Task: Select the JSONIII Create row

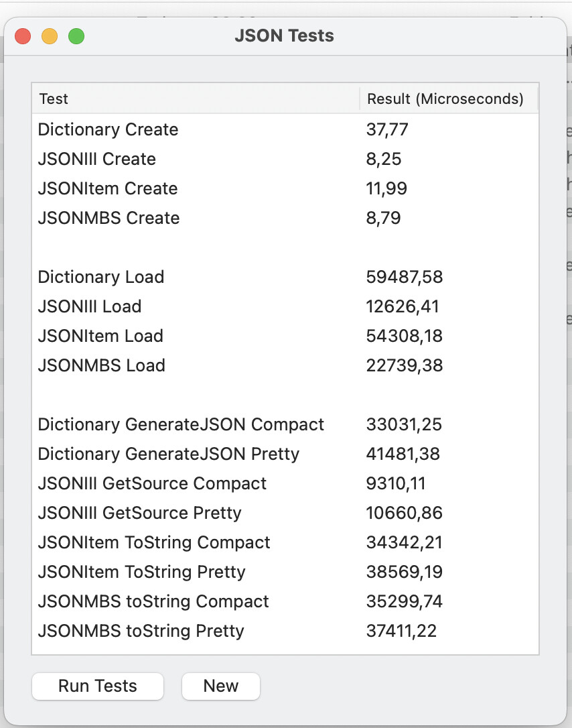Action: (x=285, y=159)
